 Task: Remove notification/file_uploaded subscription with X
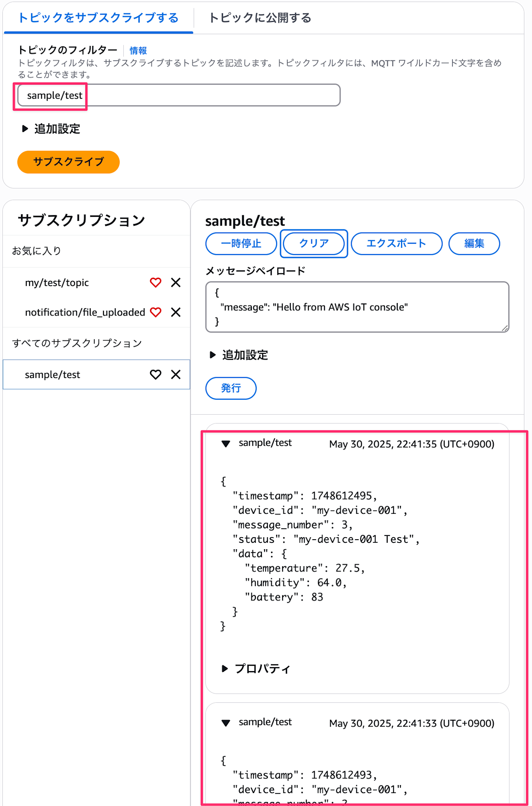pyautogui.click(x=176, y=312)
